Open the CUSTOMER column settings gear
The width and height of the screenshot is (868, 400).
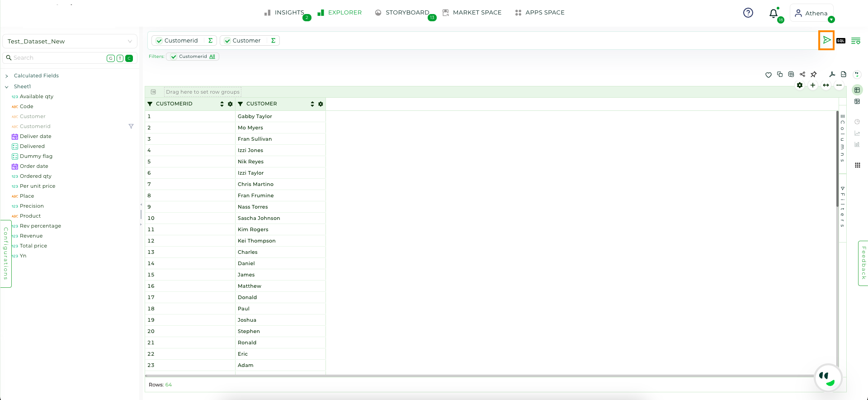(321, 104)
